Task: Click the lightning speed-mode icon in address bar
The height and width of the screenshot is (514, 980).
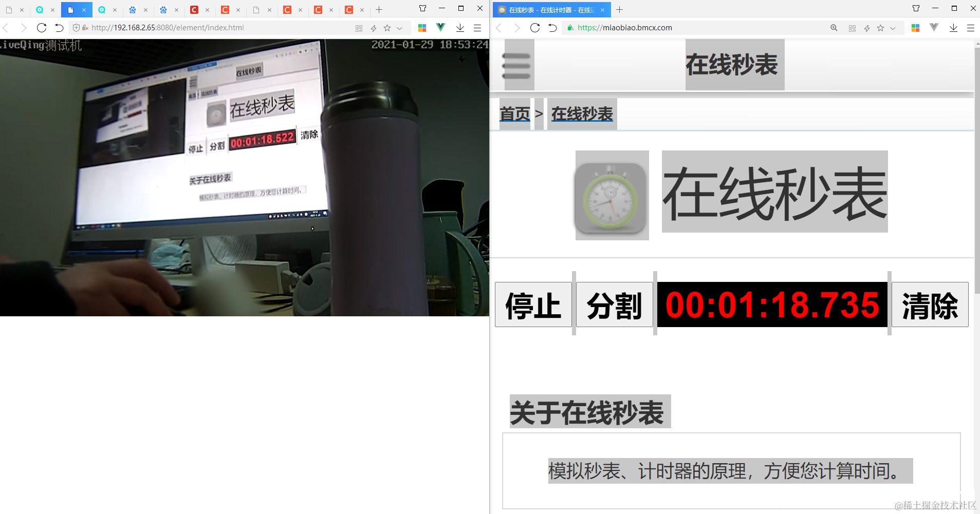Action: pyautogui.click(x=374, y=28)
